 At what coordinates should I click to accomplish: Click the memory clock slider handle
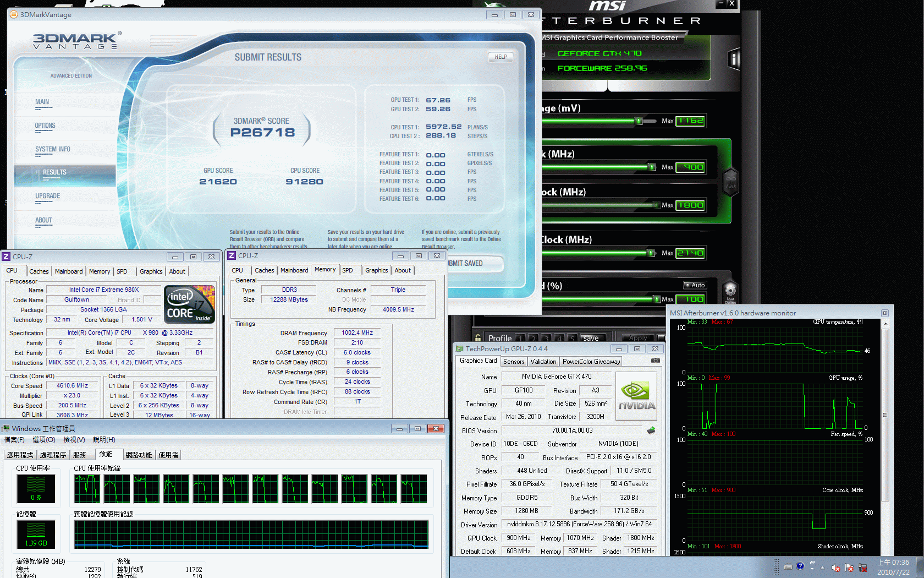(x=651, y=253)
